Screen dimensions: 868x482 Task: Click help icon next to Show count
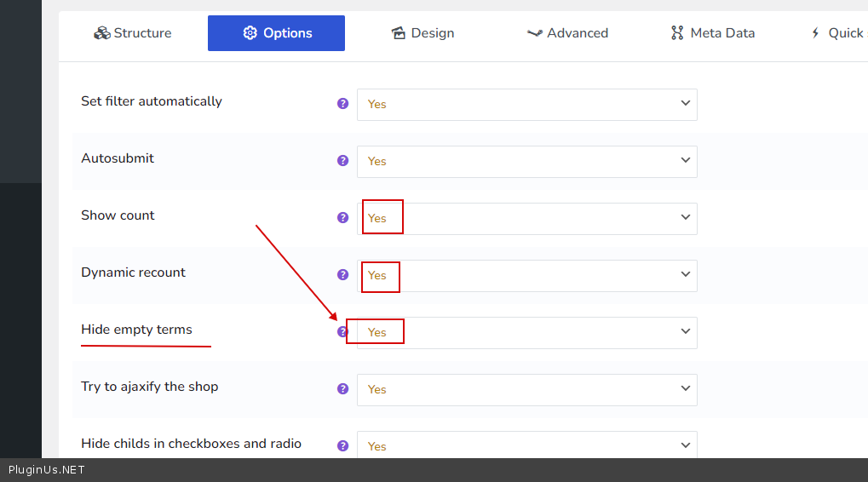point(342,218)
